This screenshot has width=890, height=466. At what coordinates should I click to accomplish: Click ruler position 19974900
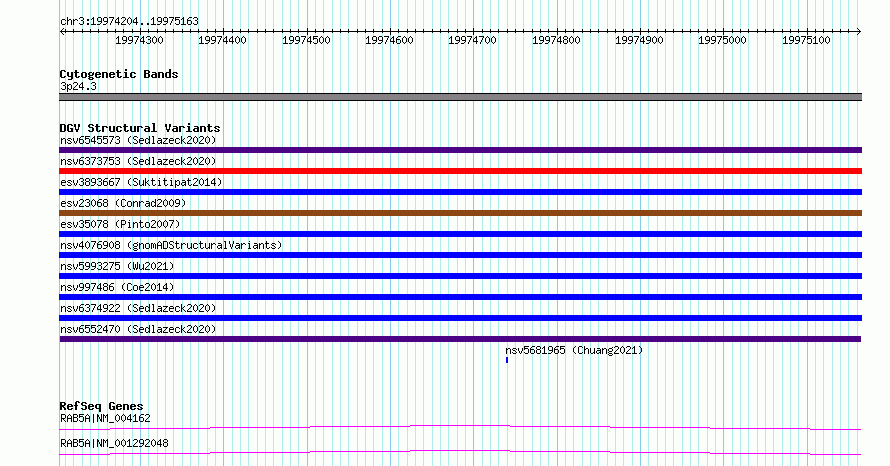tap(639, 40)
